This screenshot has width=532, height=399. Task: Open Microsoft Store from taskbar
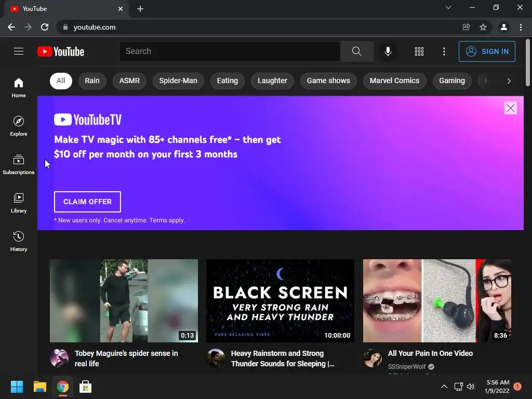[x=85, y=387]
